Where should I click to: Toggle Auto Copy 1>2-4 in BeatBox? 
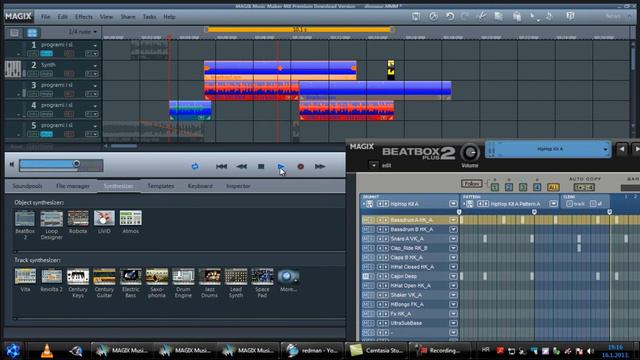tap(584, 187)
